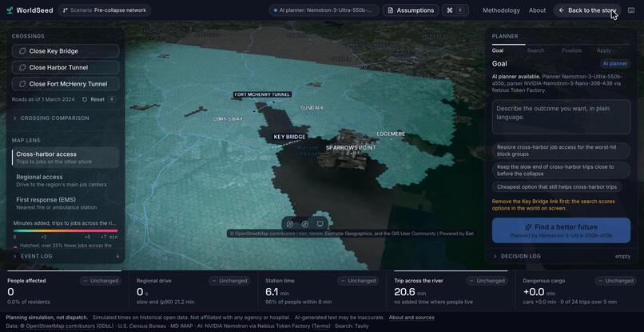Click the document icon on the Assumptions button
This screenshot has height=332, width=644.
click(391, 10)
